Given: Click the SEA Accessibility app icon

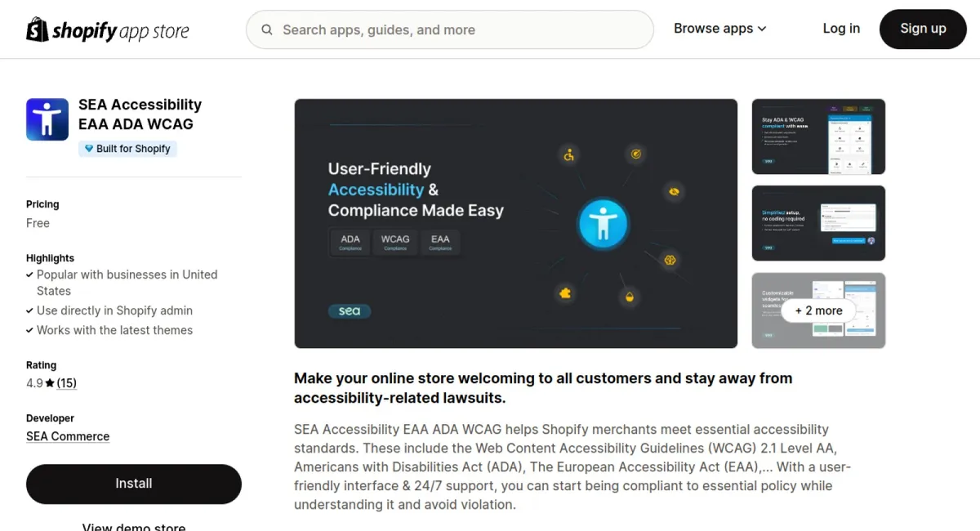Looking at the screenshot, I should click(47, 119).
